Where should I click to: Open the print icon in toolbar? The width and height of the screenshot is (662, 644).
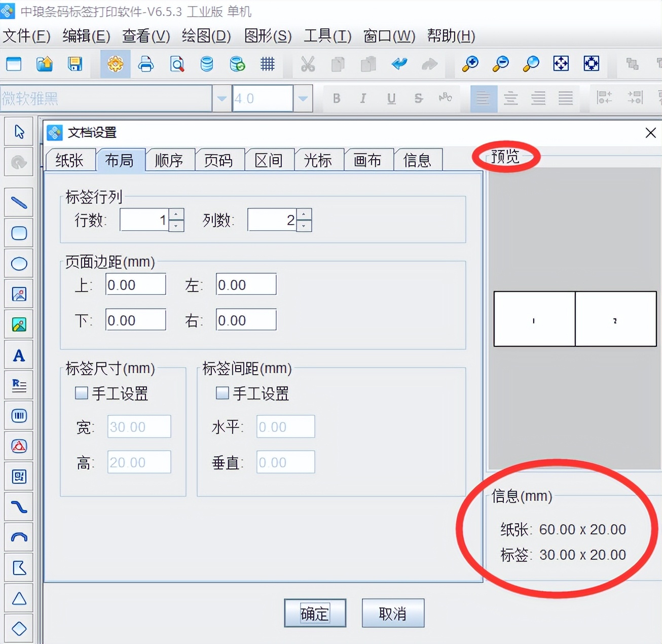pos(146,64)
